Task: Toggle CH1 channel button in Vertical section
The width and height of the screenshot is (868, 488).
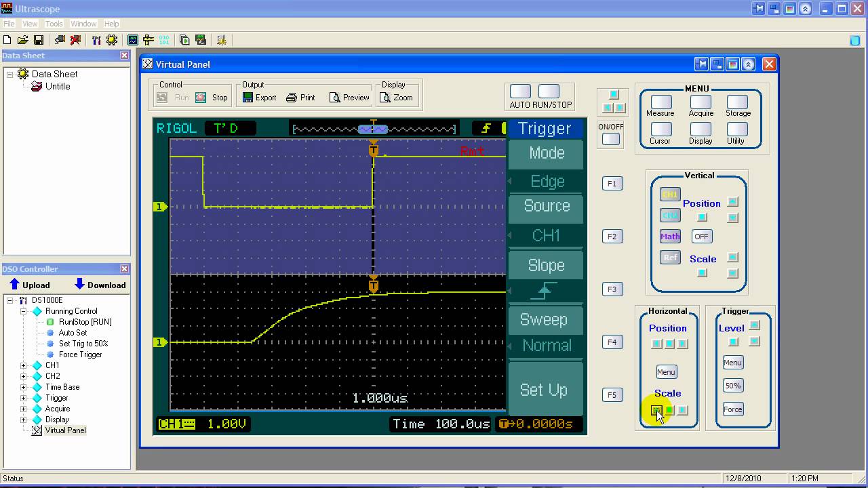Action: tap(670, 195)
